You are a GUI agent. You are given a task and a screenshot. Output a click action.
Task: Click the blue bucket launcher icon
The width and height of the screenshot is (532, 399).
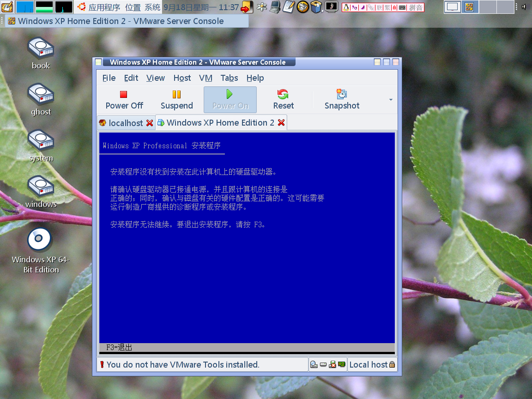coord(316,7)
